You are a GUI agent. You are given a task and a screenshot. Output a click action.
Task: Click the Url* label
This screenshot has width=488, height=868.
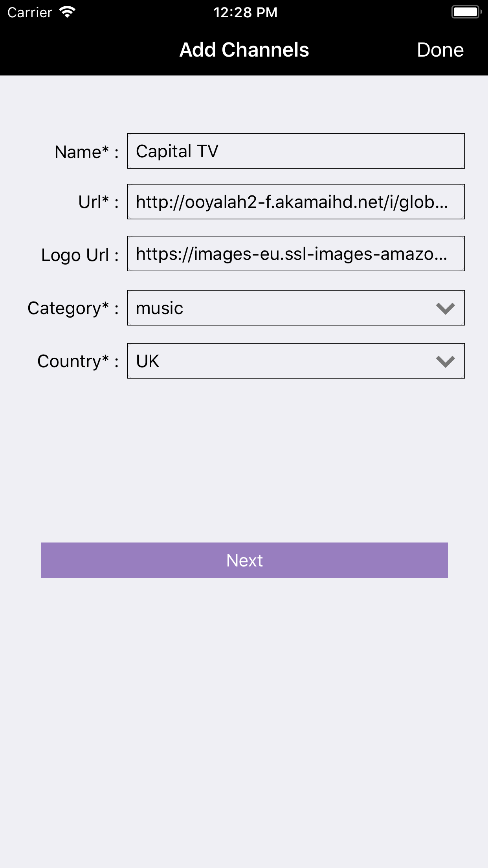coord(99,202)
